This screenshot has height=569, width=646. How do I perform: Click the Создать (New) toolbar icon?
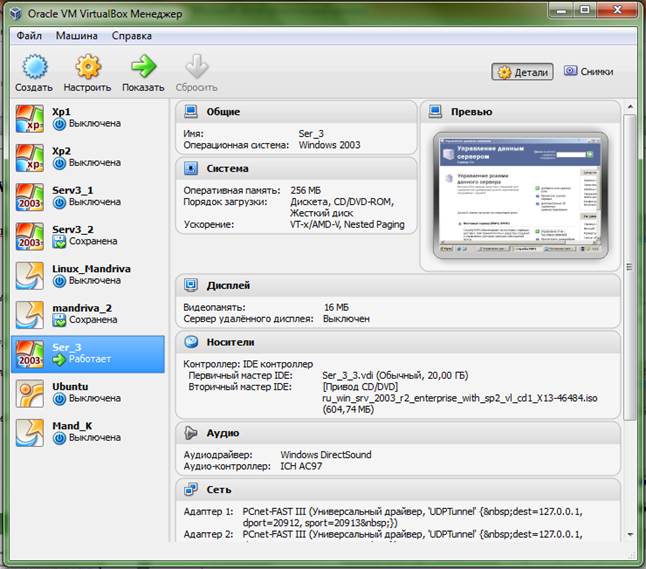tap(35, 66)
